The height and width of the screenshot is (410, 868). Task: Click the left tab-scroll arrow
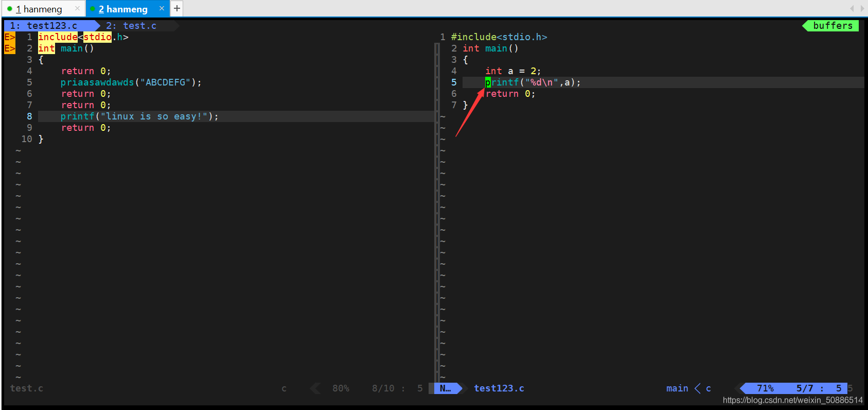click(x=852, y=9)
